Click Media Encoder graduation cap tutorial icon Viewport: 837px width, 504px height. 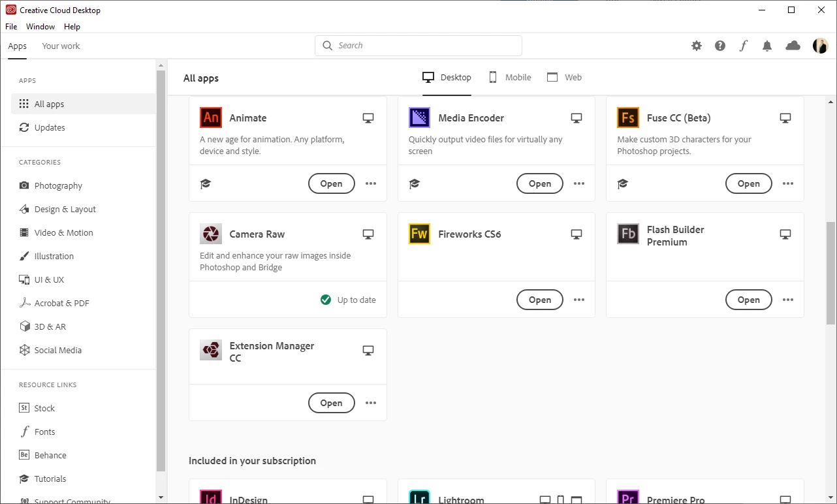tap(414, 184)
